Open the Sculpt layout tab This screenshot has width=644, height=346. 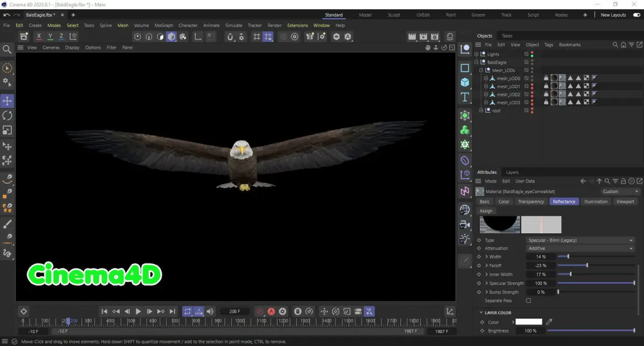click(394, 15)
